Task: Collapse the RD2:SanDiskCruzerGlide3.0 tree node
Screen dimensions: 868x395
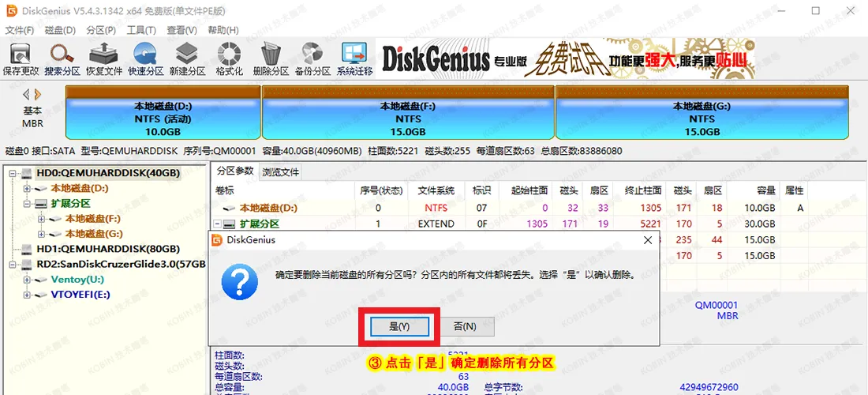Action: (13, 265)
